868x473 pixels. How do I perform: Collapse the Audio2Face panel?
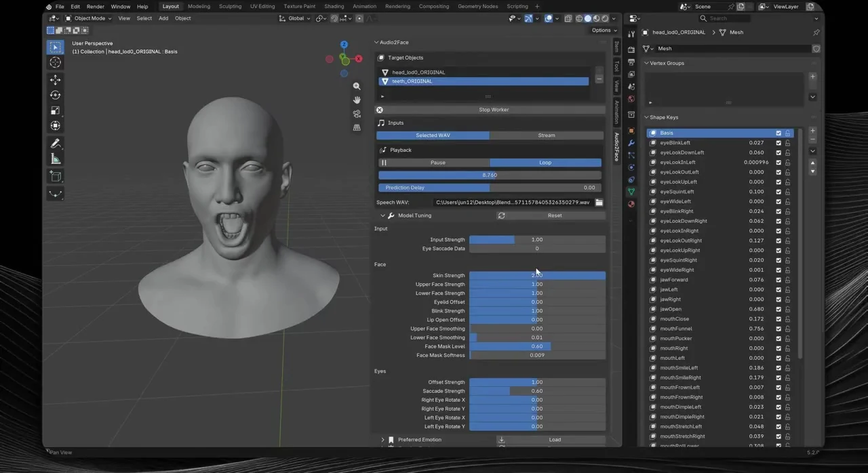376,42
